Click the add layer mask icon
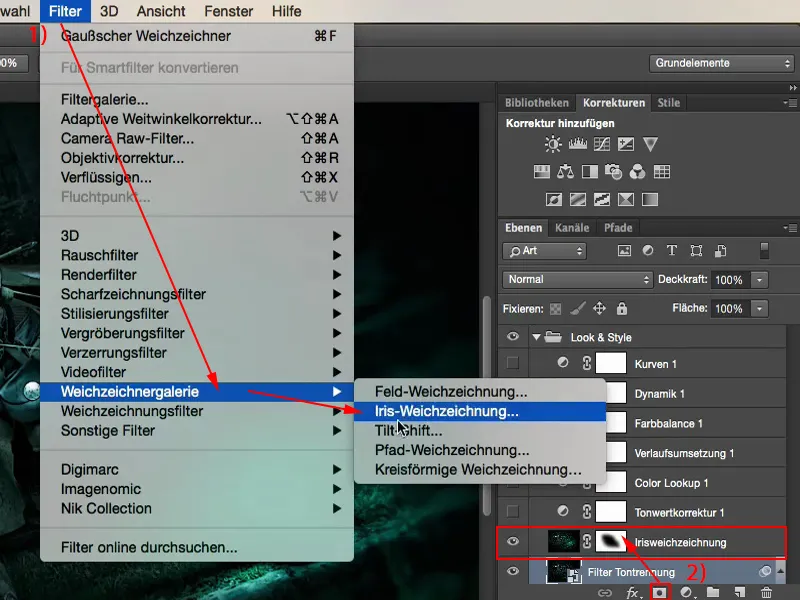Image resolution: width=800 pixels, height=600 pixels. pos(659,592)
